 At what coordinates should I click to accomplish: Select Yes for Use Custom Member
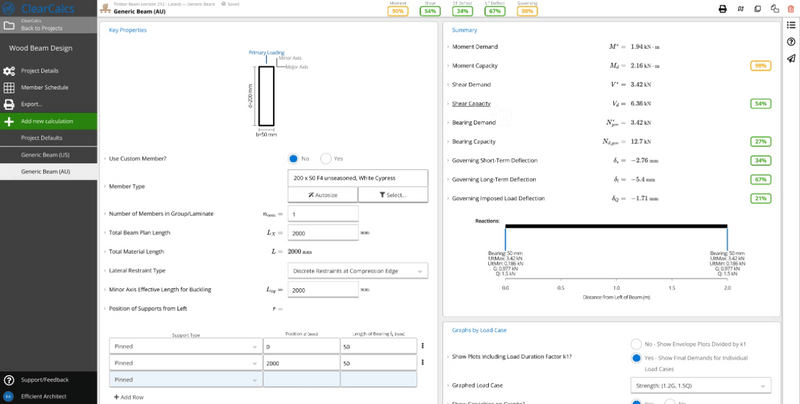(x=325, y=158)
